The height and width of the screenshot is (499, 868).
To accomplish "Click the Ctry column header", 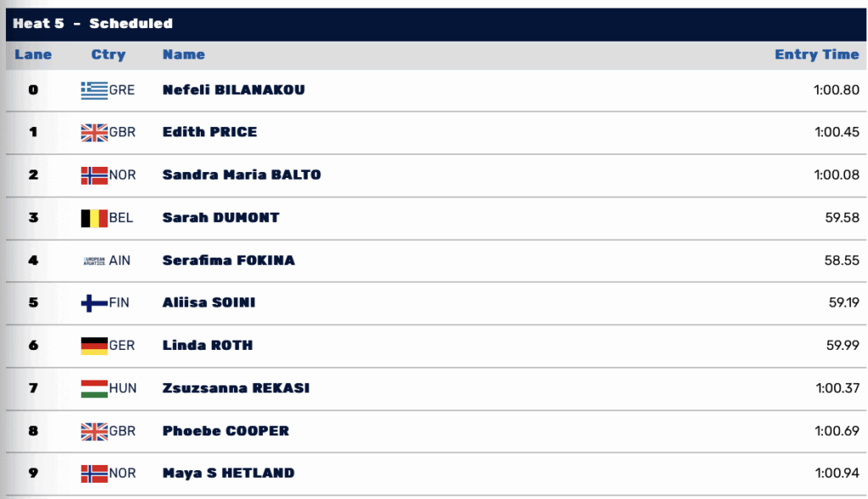I will pyautogui.click(x=108, y=54).
